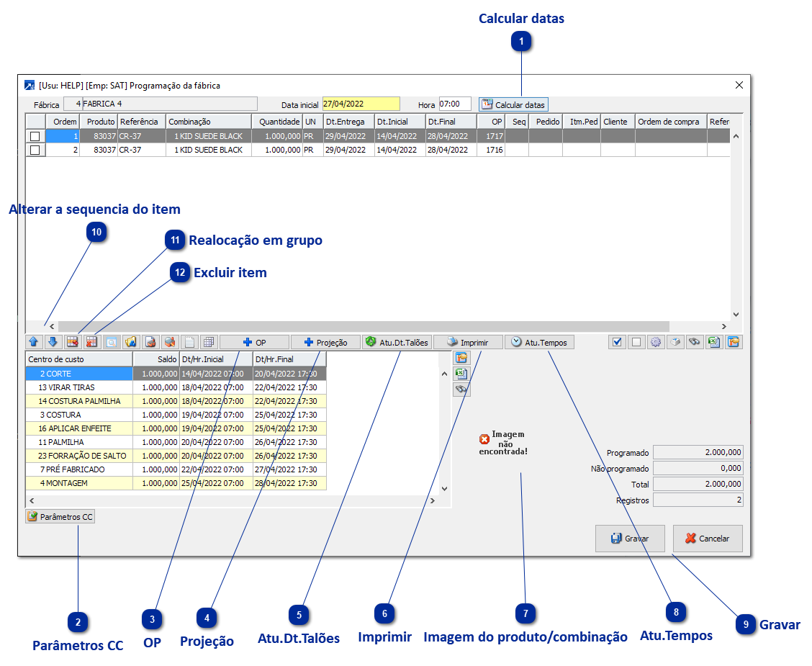
Task: Click the magnifier preview toolbar icon
Action: coord(112,342)
